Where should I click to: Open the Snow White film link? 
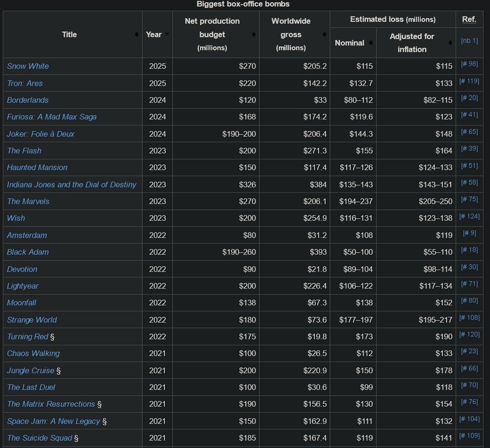(28, 66)
